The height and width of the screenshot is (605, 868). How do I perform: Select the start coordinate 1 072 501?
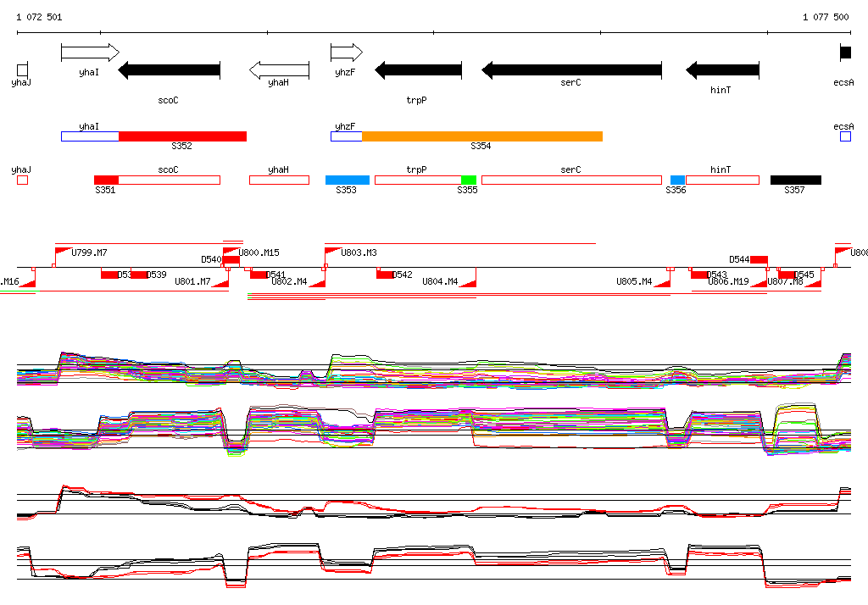click(x=39, y=17)
